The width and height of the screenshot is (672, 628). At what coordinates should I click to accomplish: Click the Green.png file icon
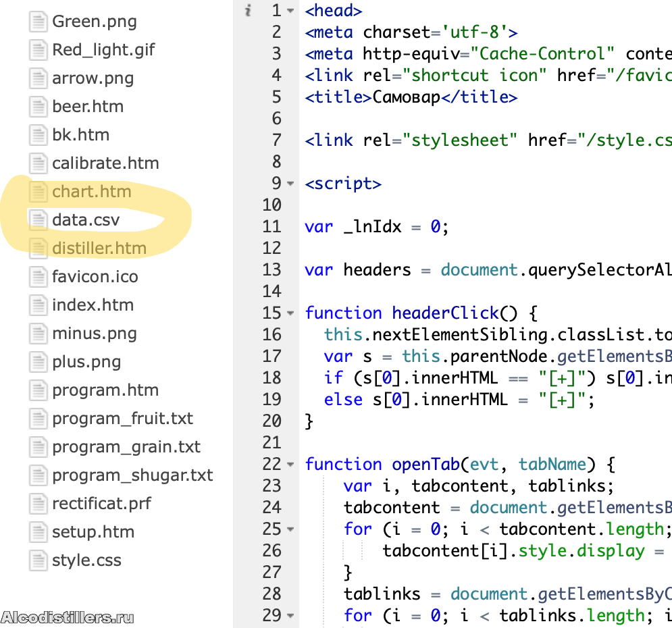(38, 22)
